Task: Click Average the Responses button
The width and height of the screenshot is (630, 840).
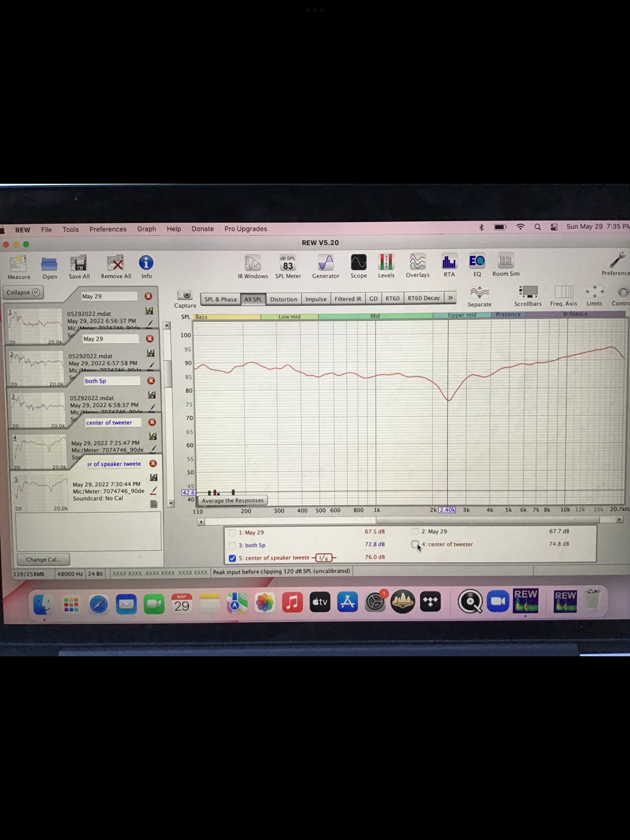Action: pyautogui.click(x=233, y=500)
